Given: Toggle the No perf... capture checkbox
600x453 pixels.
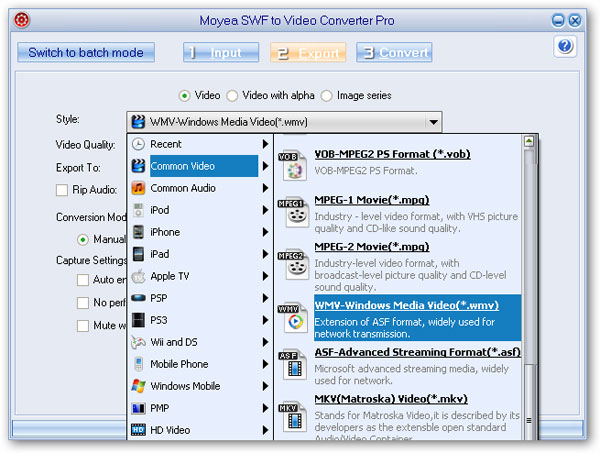Looking at the screenshot, I should (x=83, y=303).
